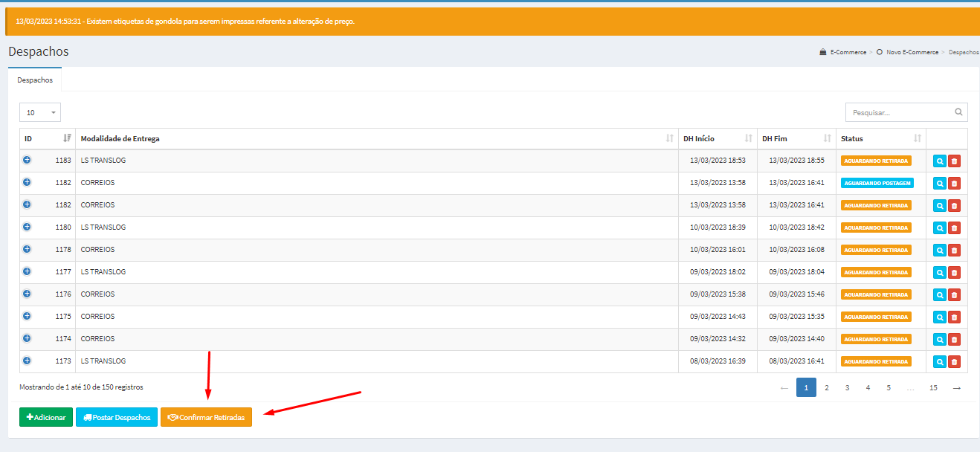Click the green Adicionar button
The height and width of the screenshot is (452, 980).
46,417
